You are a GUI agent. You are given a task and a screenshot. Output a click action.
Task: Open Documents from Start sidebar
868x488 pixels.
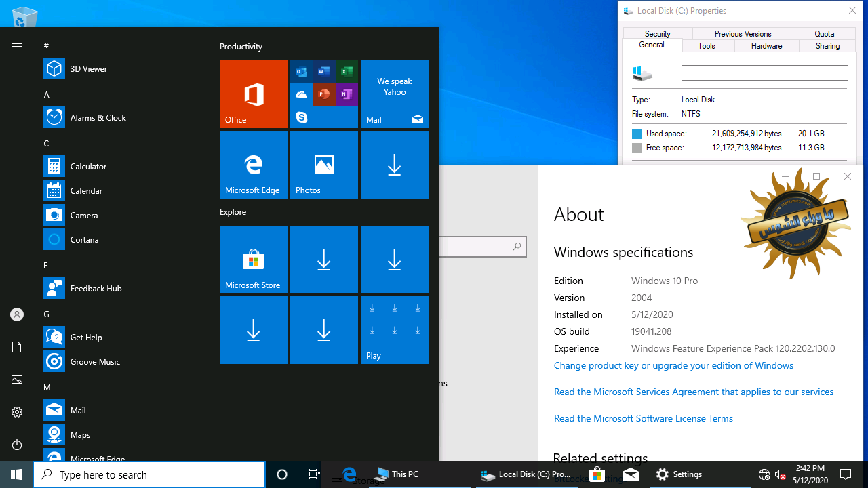coord(17,347)
